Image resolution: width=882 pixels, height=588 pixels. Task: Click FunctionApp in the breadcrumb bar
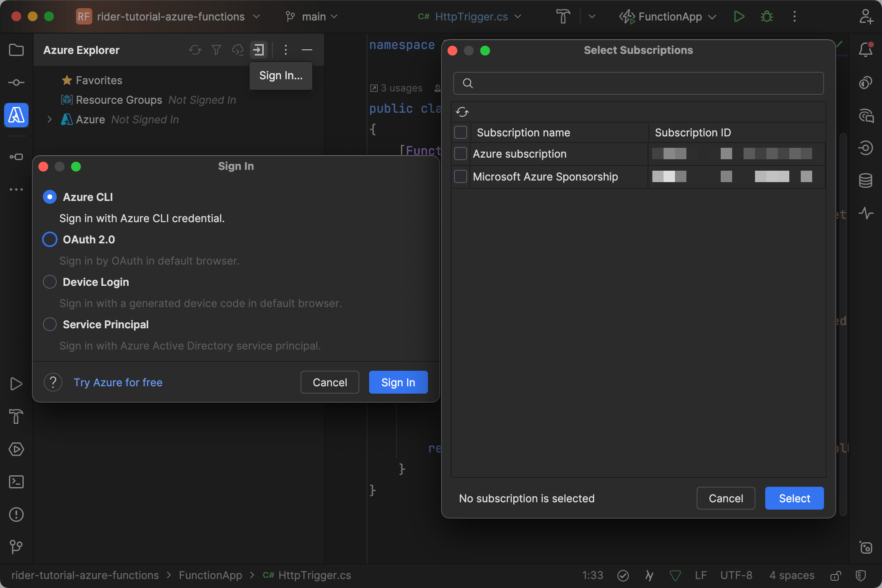[210, 575]
